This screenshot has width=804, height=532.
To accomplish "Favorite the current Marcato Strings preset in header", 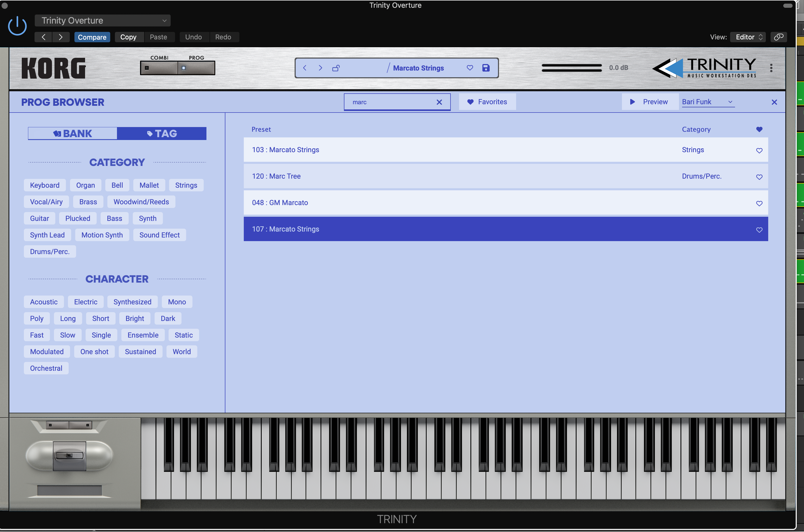I will (x=470, y=68).
